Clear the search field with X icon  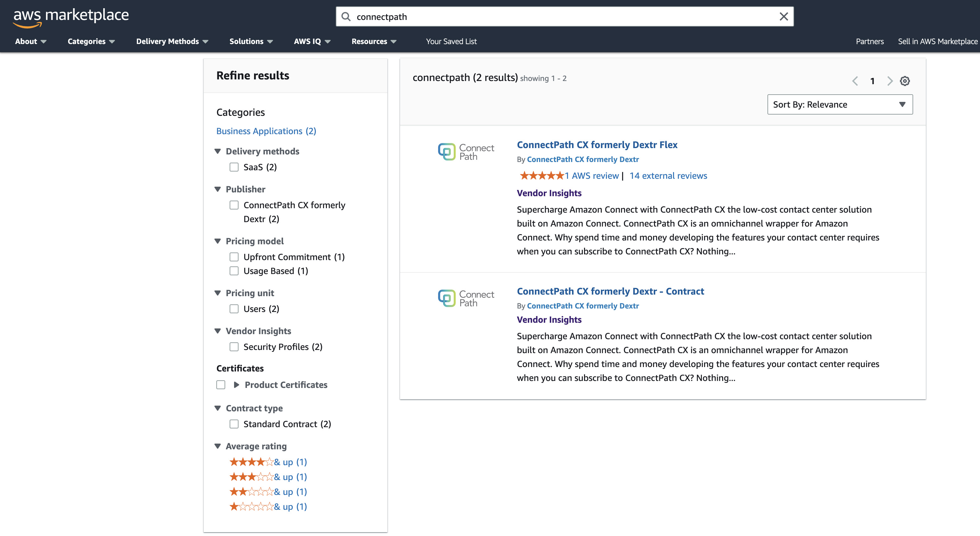pos(783,17)
